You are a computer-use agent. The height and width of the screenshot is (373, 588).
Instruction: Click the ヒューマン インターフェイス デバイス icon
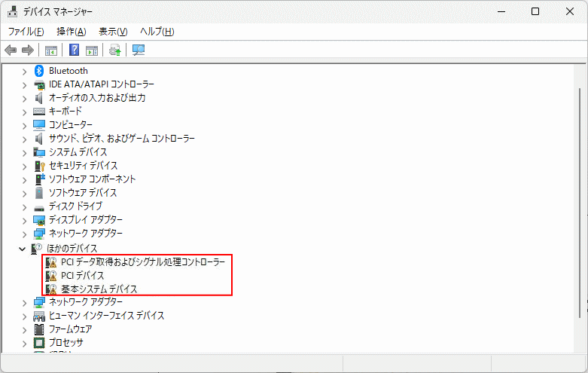point(39,316)
